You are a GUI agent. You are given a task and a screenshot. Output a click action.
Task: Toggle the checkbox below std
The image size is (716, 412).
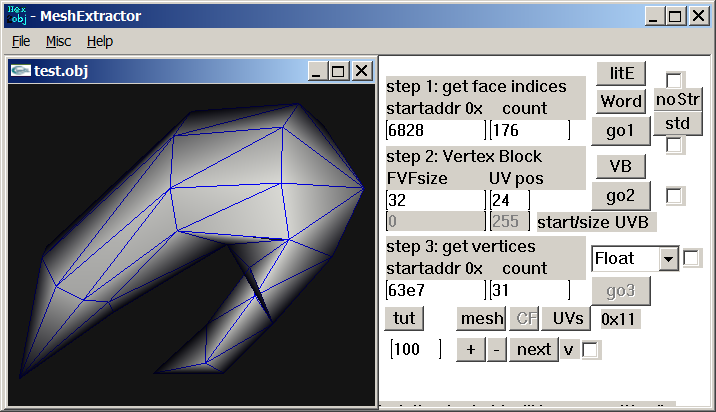(x=675, y=146)
